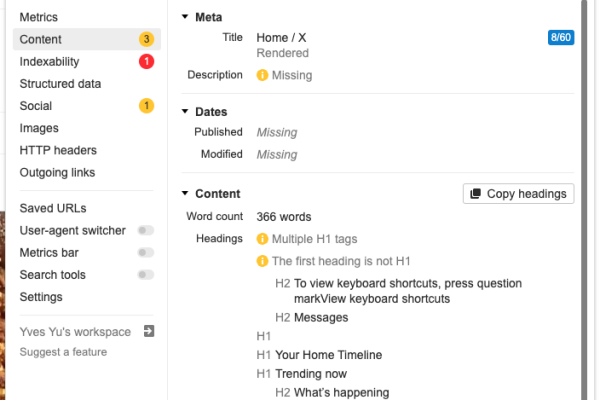Click the Copy headings button
Viewport: 600px width, 400px height.
coord(518,194)
